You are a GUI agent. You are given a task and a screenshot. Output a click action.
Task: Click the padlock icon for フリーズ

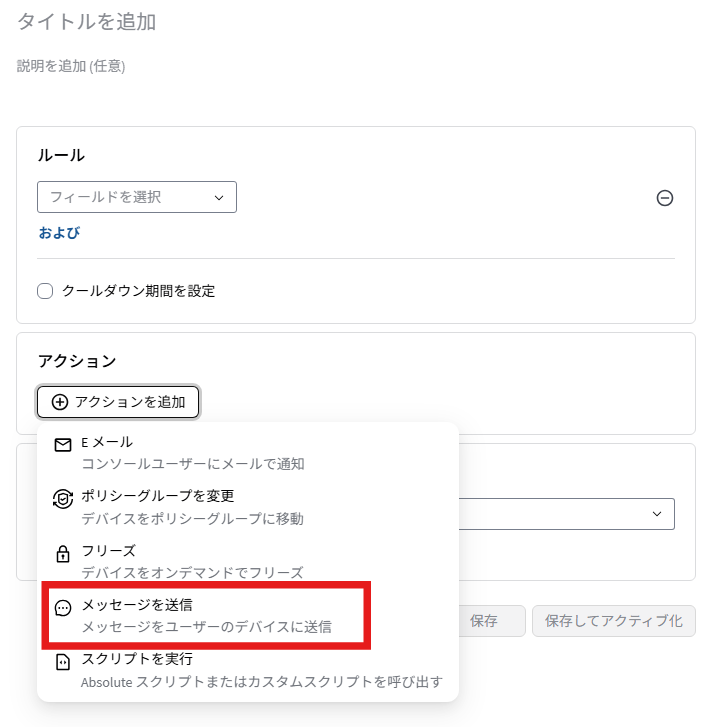(x=63, y=554)
